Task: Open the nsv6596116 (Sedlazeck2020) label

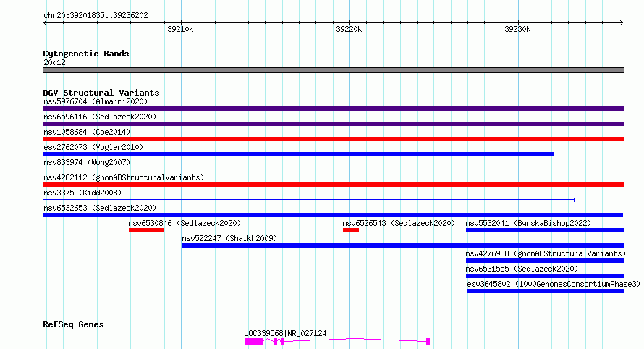Action: (x=100, y=117)
